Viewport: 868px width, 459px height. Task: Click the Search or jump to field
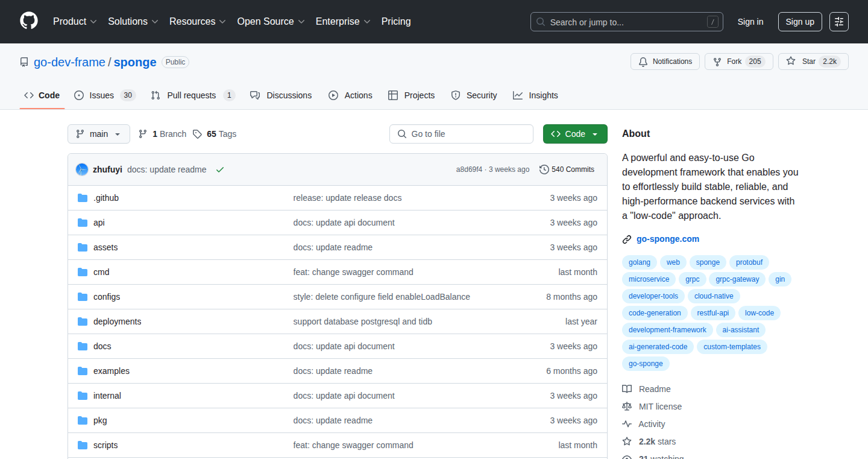pos(627,22)
